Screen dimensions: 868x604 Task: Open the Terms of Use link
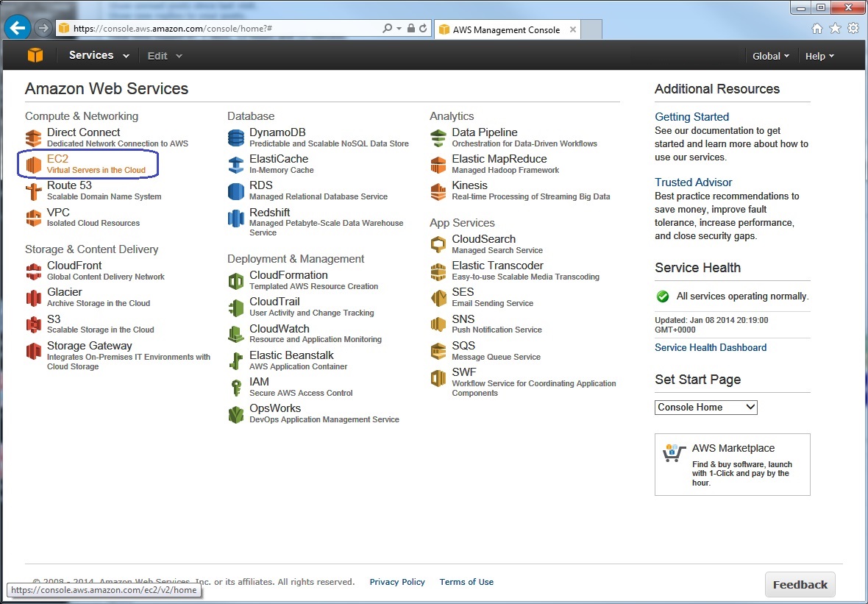point(466,582)
